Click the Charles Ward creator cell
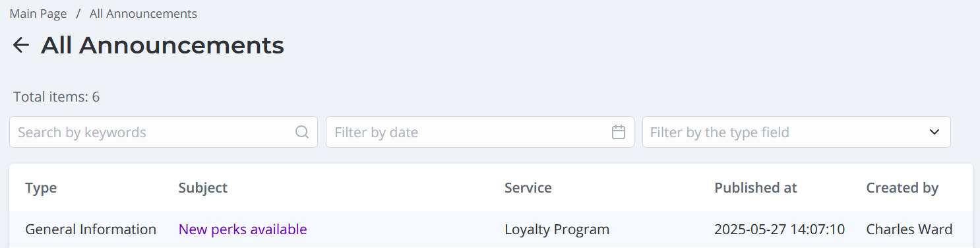Image resolution: width=980 pixels, height=248 pixels. 909,230
